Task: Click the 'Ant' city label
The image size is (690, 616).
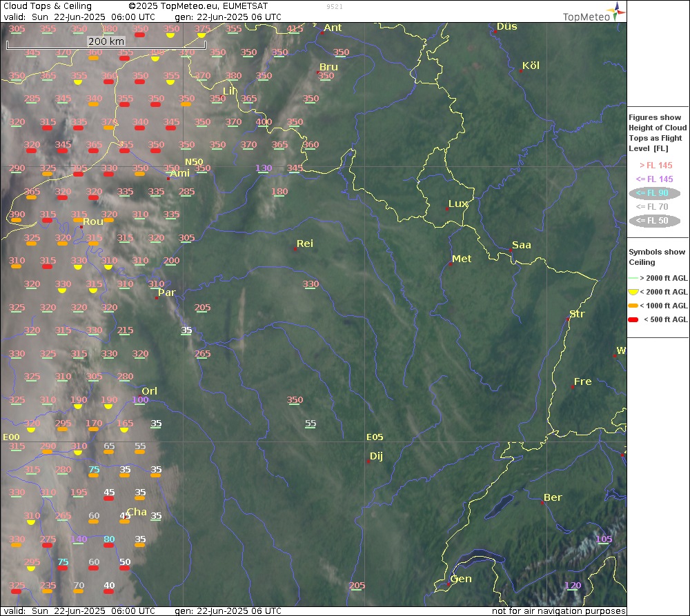Action: [x=333, y=28]
